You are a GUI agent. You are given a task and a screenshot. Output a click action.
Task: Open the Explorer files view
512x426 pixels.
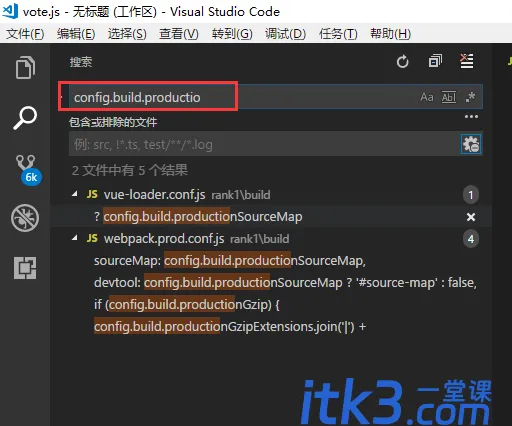(25, 68)
